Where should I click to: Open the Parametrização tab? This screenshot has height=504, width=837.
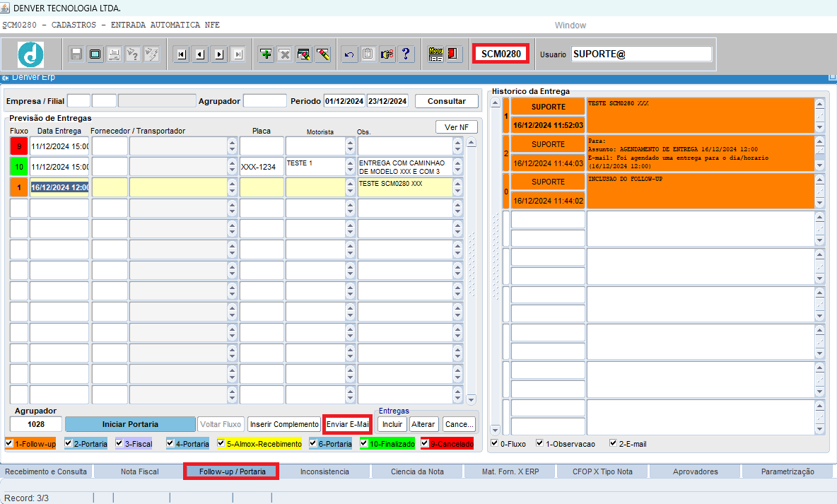coord(788,471)
